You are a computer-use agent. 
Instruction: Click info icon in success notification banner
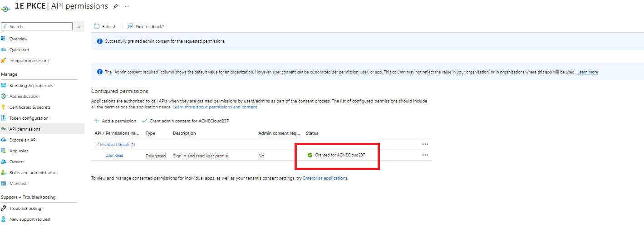coord(100,41)
